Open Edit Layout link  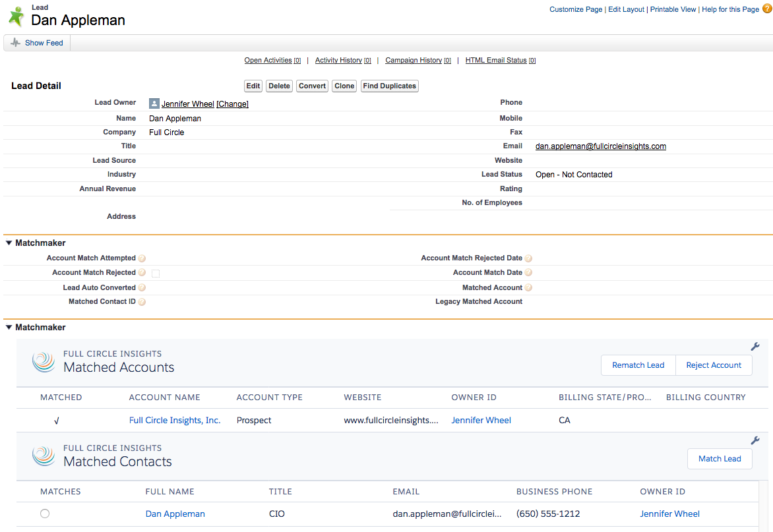click(x=626, y=9)
